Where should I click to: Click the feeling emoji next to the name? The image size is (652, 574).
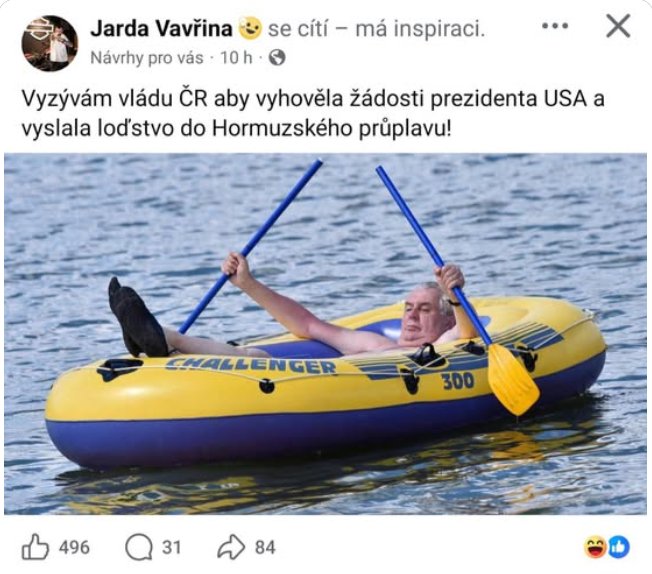tap(250, 29)
